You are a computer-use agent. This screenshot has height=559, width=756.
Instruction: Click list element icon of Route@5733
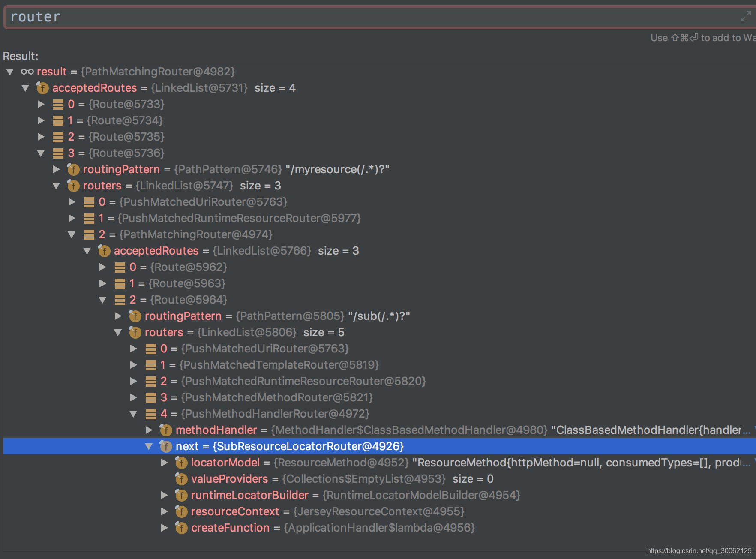click(58, 104)
